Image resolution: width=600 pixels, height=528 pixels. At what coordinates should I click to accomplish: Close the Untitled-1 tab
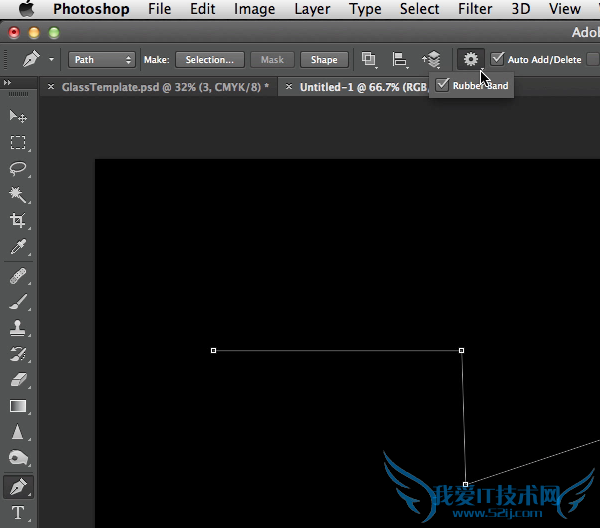coord(289,87)
